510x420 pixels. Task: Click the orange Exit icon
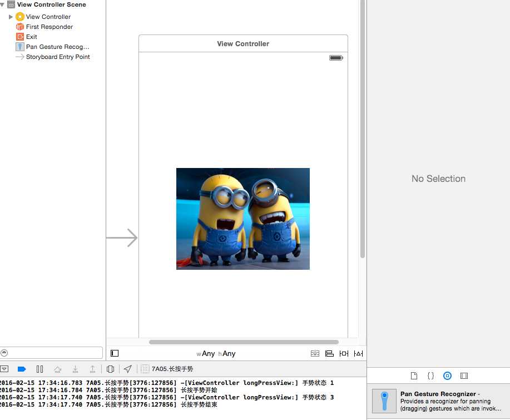20,37
